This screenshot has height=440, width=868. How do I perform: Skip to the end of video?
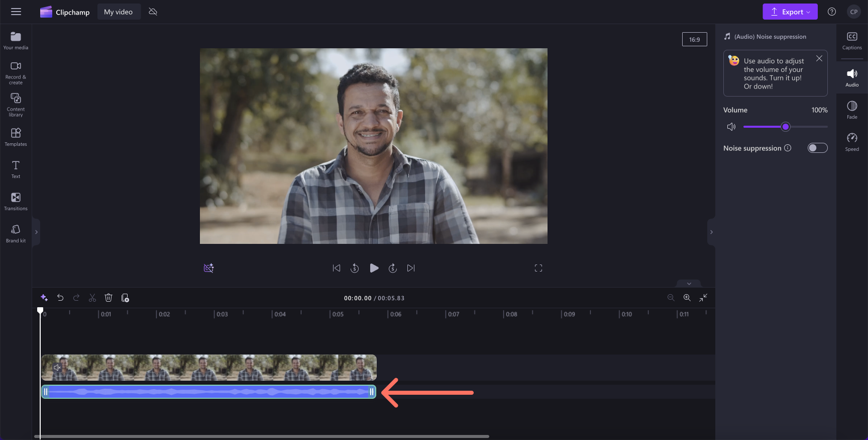point(411,268)
